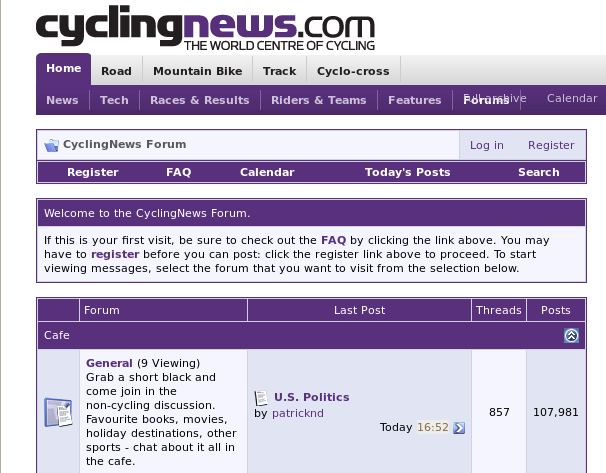Open Calendar in the forum navbar
Screen dimensions: 606x473
(x=267, y=172)
